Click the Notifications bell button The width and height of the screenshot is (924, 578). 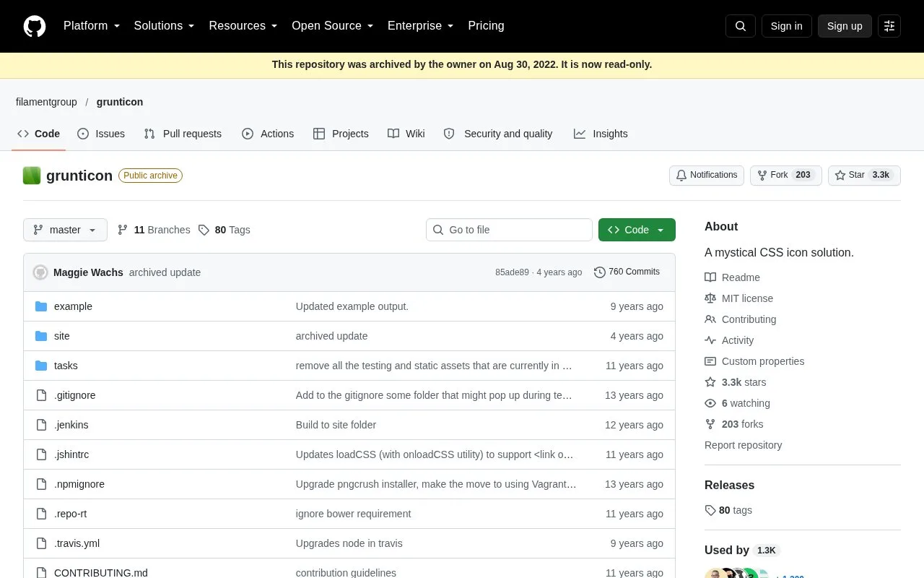[x=707, y=176]
